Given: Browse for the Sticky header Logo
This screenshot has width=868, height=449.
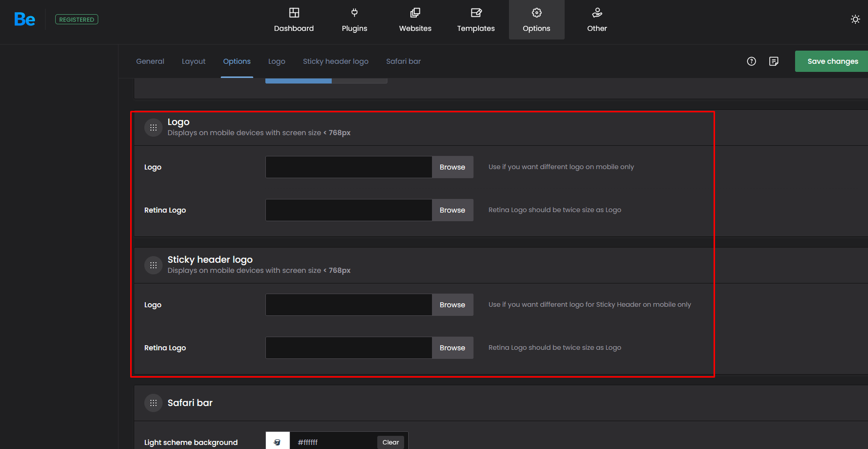Looking at the screenshot, I should point(452,305).
